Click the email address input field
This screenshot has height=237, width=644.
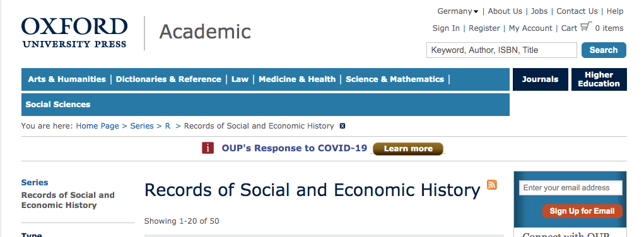coord(570,188)
